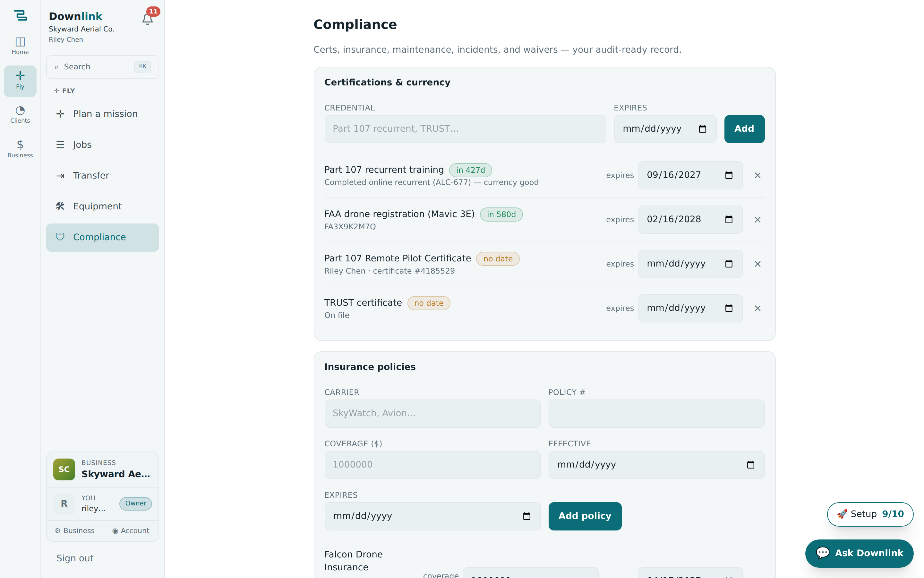Click Sign out
The height and width of the screenshot is (578, 924).
click(x=75, y=558)
